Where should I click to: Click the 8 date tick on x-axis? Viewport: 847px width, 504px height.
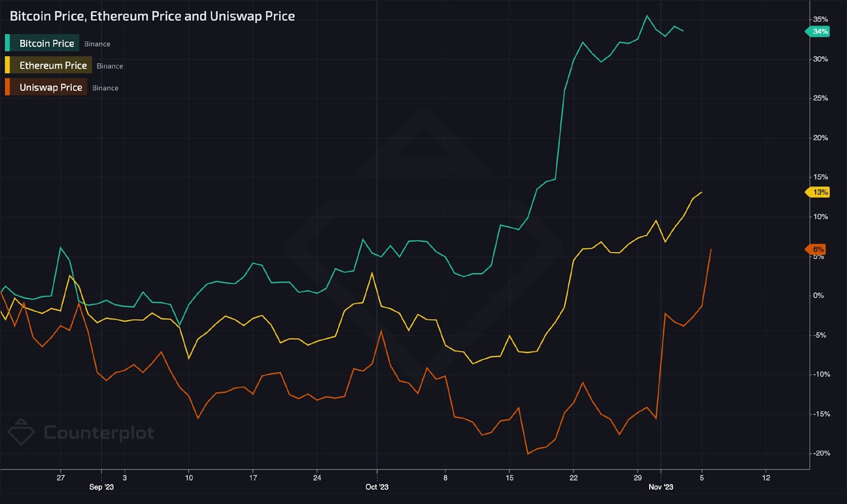point(445,478)
